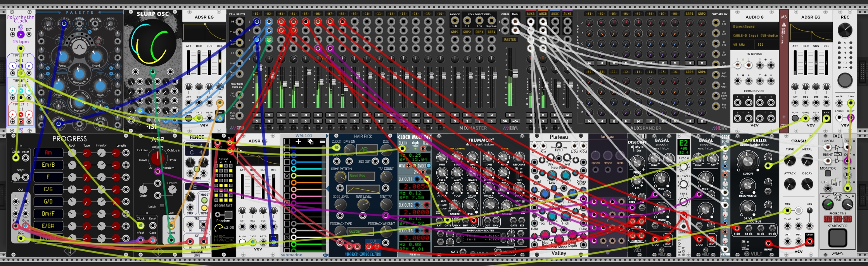Toggle Trummor noise filter TYPE switch
Image resolution: width=868 pixels, height=266 pixels.
coord(516,172)
